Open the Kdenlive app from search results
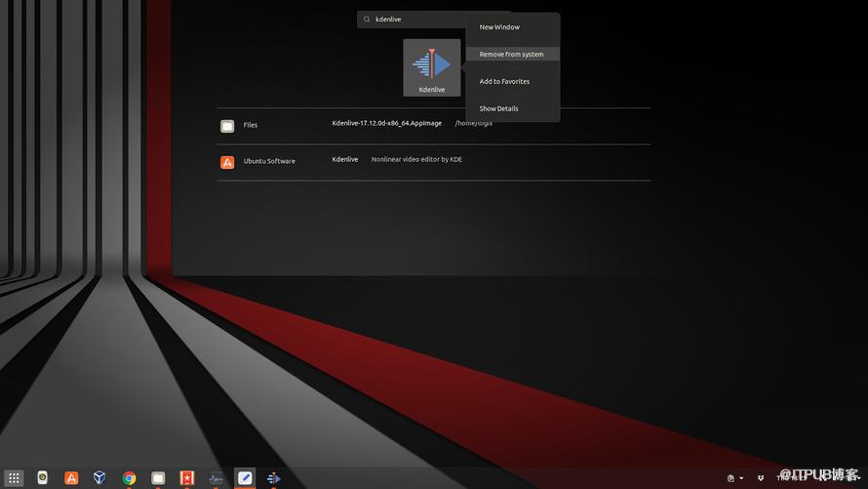This screenshot has height=489, width=868. click(x=432, y=67)
